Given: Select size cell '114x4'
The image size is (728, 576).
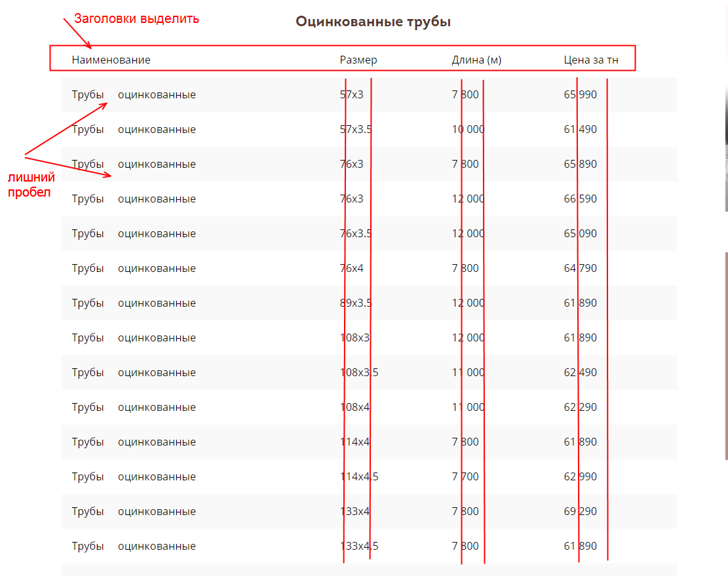Looking at the screenshot, I should pyautogui.click(x=354, y=442).
